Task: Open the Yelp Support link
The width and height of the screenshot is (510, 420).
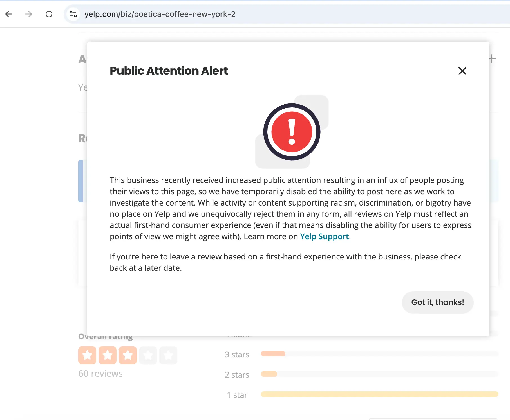Action: (324, 236)
